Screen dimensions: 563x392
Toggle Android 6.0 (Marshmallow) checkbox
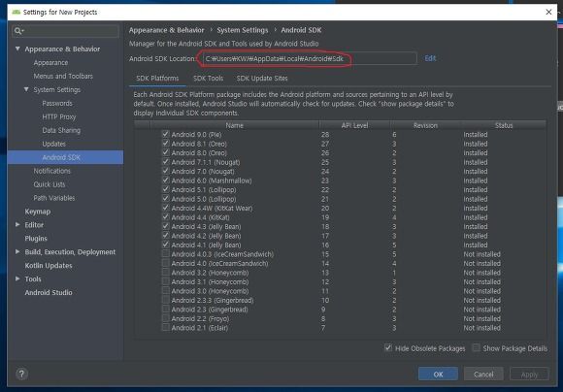166,180
